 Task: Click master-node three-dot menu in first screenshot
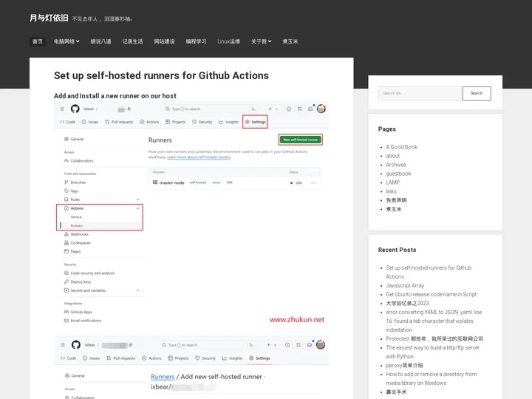pos(313,183)
